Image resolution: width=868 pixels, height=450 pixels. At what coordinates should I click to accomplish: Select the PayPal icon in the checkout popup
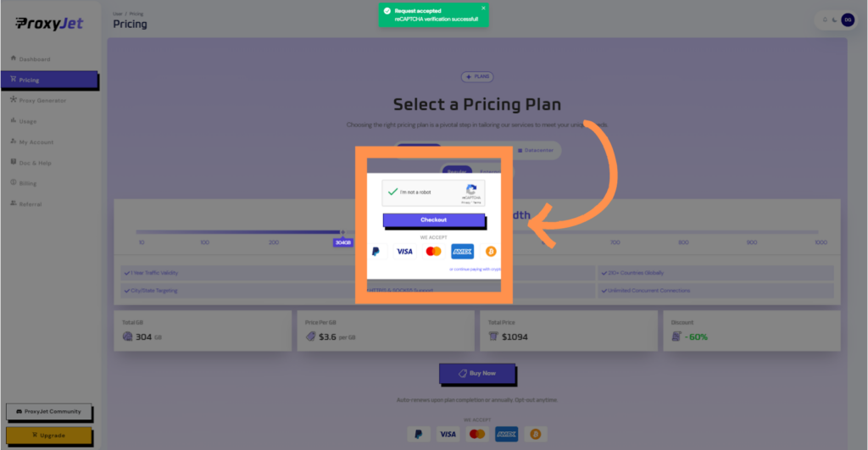click(x=376, y=252)
